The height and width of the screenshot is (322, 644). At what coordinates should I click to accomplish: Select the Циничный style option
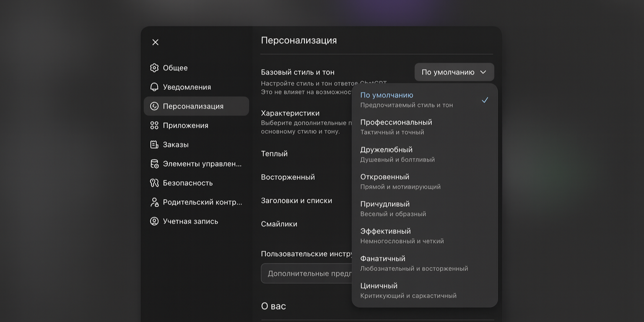tap(379, 286)
